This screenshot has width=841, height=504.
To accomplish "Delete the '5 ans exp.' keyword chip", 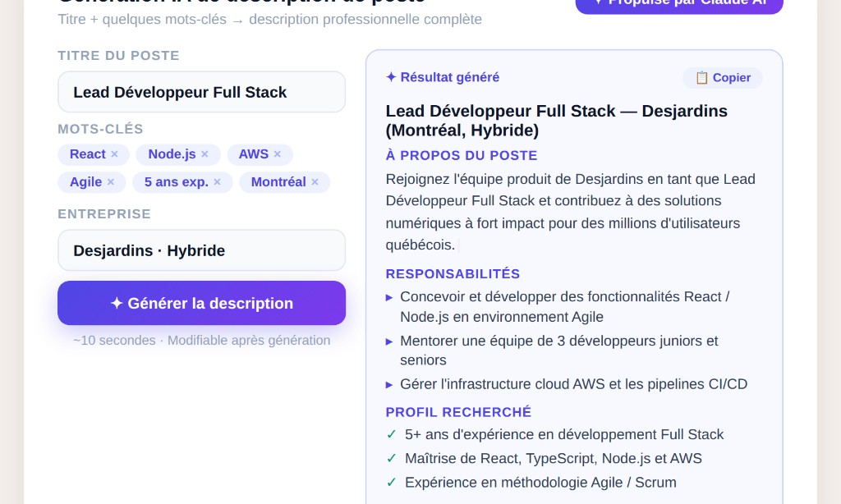I will tap(217, 182).
